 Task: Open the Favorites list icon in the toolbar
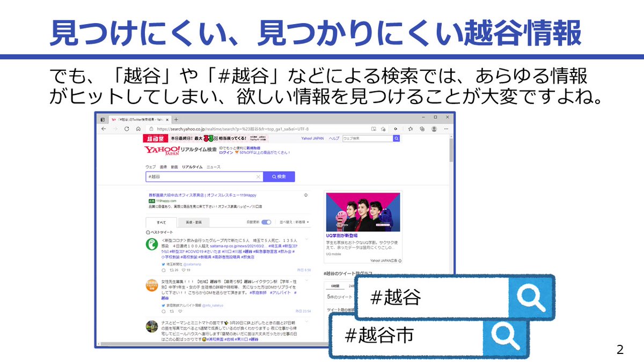click(x=410, y=129)
